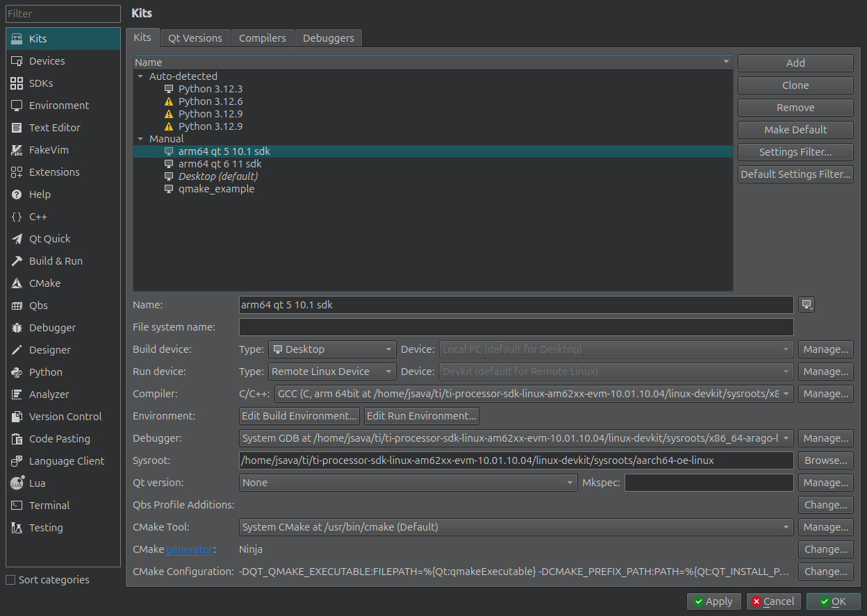Click the Add kit button
Screen dimensions: 867x616
pyautogui.click(x=795, y=63)
